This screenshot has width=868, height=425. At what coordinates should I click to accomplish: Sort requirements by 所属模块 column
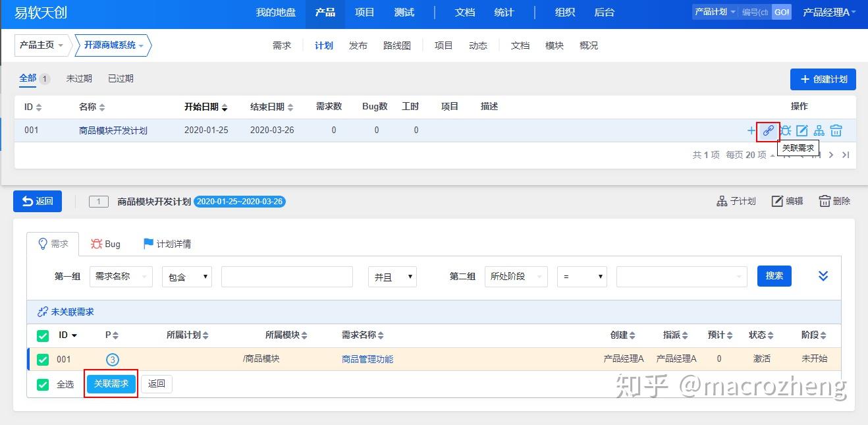coord(286,335)
